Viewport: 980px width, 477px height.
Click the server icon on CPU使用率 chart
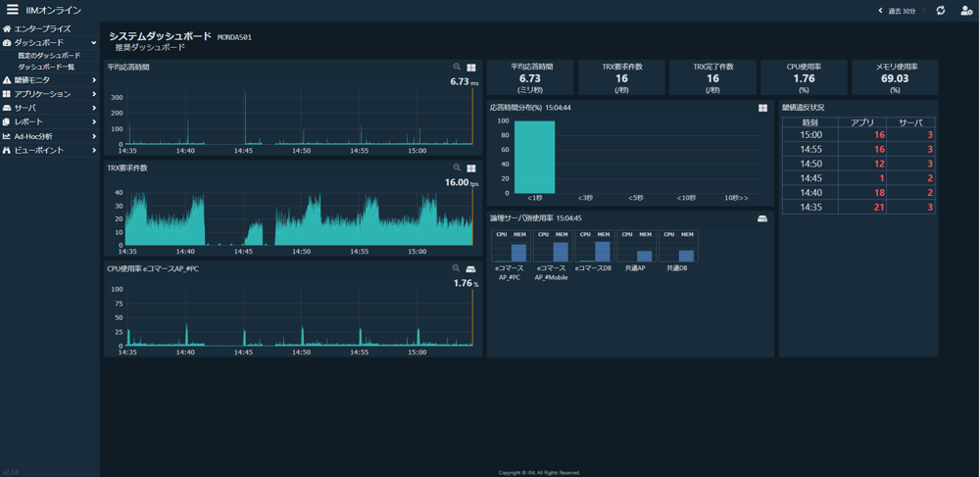pos(471,269)
